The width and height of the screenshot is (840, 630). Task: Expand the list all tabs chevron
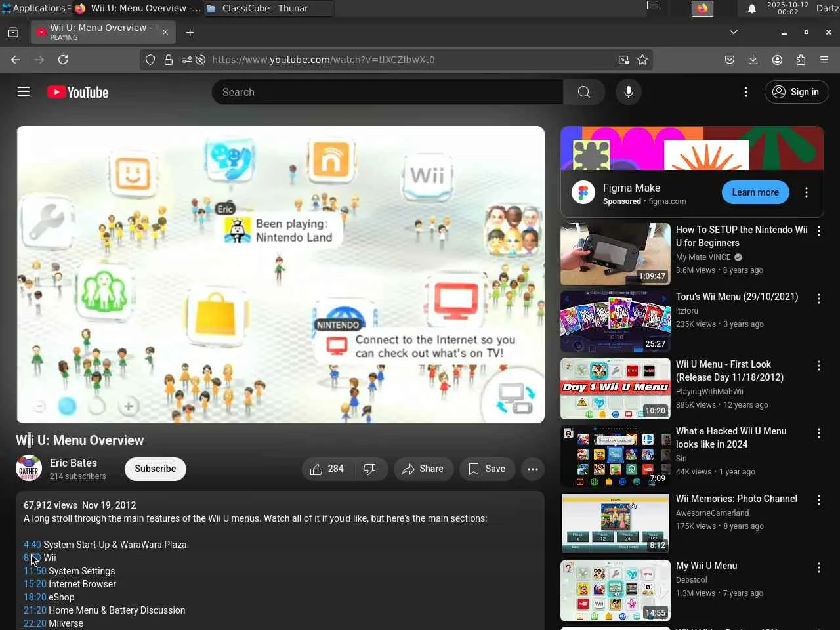pyautogui.click(x=734, y=32)
